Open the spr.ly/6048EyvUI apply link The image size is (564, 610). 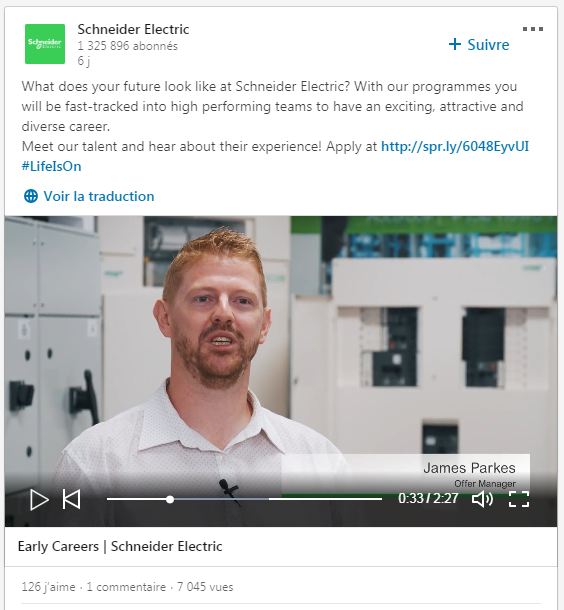click(x=455, y=146)
